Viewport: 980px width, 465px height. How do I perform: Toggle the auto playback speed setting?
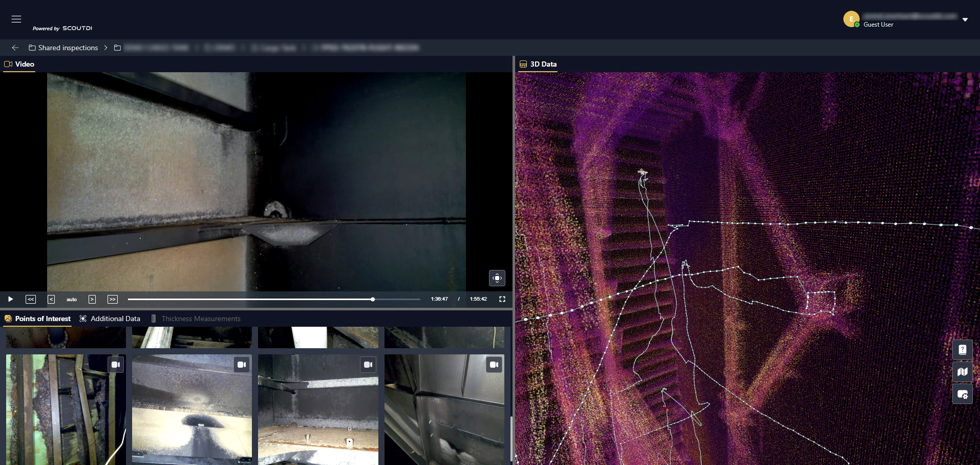(72, 300)
